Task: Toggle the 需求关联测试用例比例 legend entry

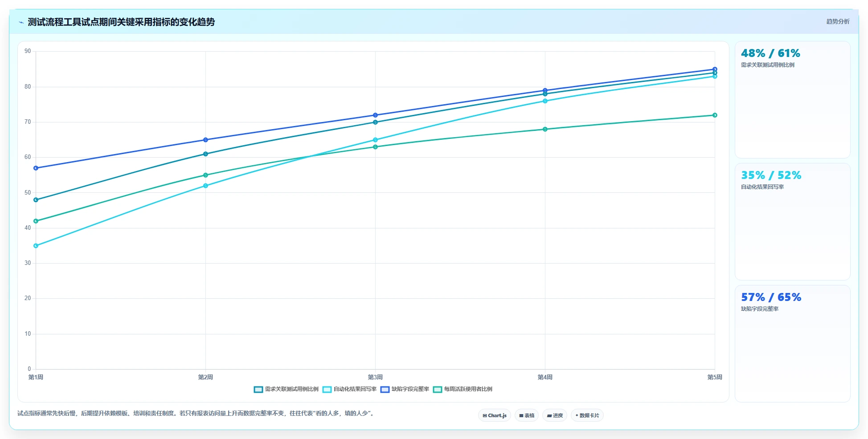Action: coord(286,389)
